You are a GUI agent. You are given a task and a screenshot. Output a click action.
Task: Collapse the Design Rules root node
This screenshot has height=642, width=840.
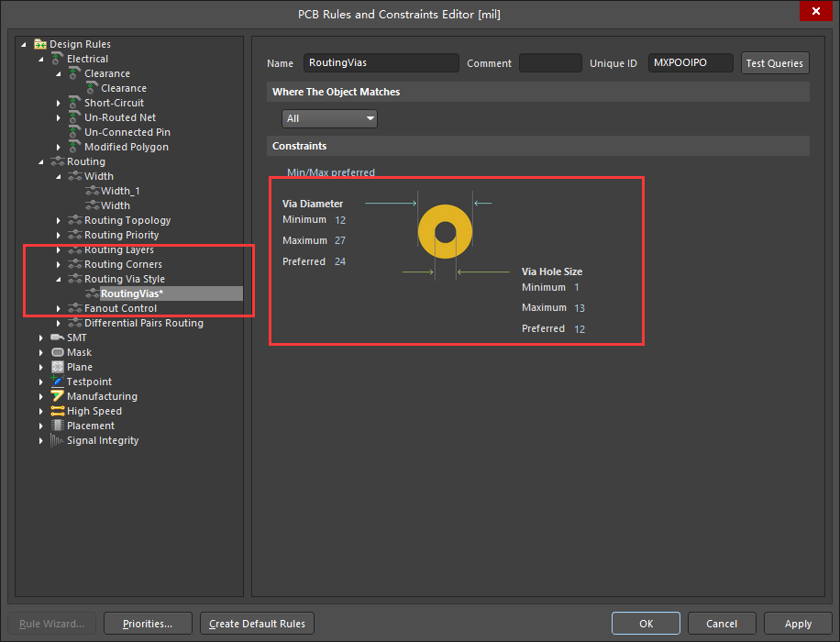point(24,44)
